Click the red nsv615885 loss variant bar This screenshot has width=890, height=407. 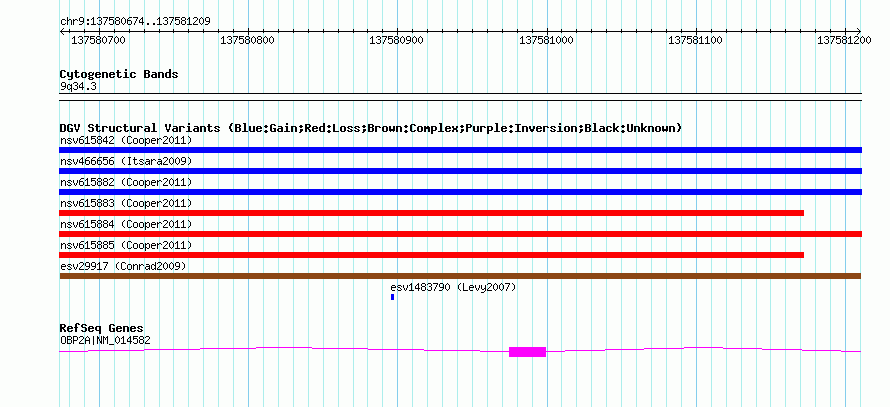tap(431, 255)
